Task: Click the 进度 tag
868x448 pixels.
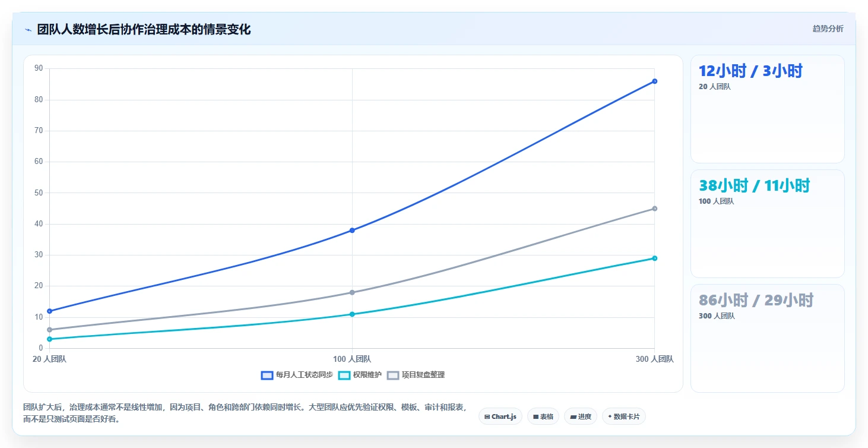Action: pyautogui.click(x=581, y=417)
